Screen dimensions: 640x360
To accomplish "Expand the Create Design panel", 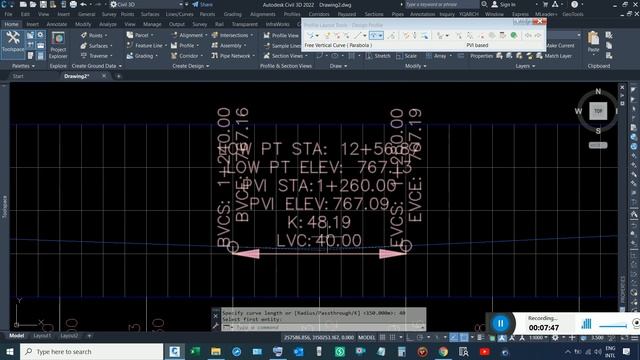I will [191, 66].
